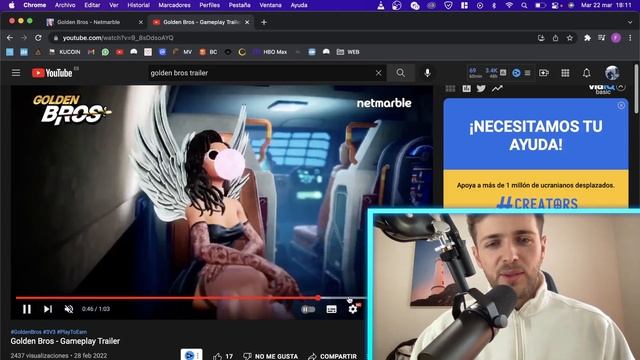Open Spotlight search in menu bar
Viewport: 640px width, 360px height.
click(x=524, y=5)
